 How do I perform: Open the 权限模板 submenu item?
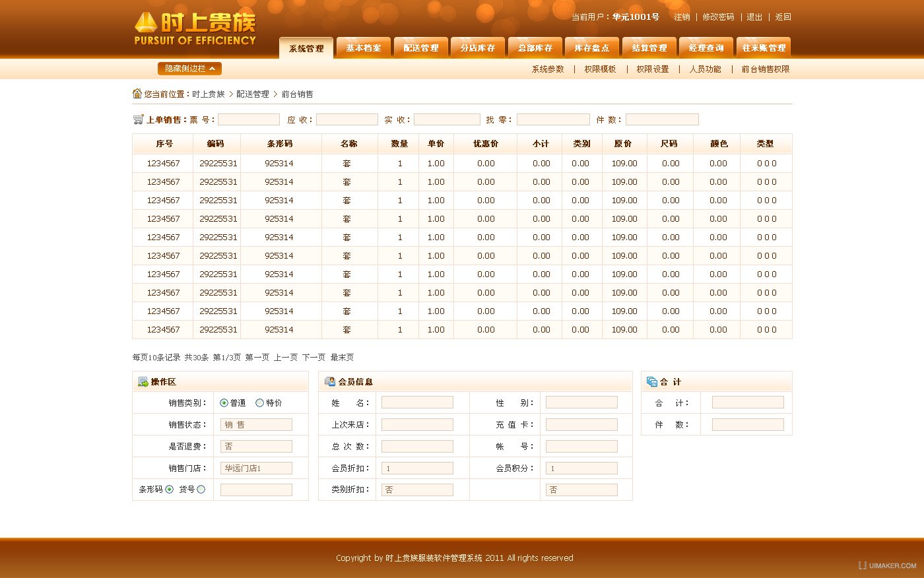pyautogui.click(x=600, y=69)
